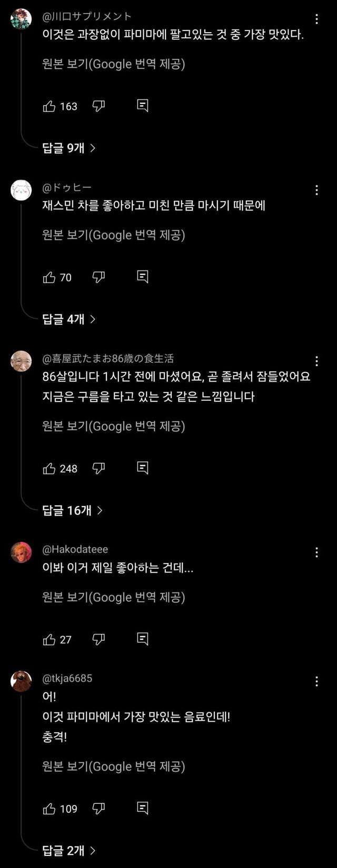Dislike the jasmine tea comment by @ドゥヒー

[x=98, y=277]
